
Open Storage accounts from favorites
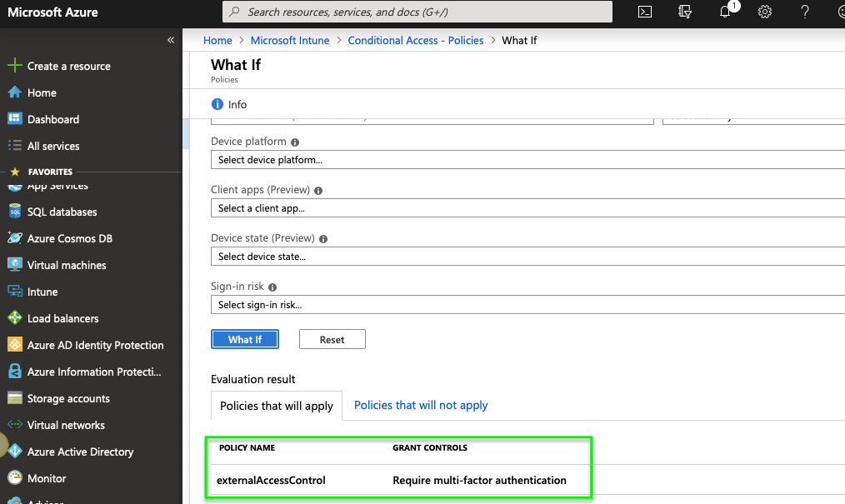tap(68, 398)
